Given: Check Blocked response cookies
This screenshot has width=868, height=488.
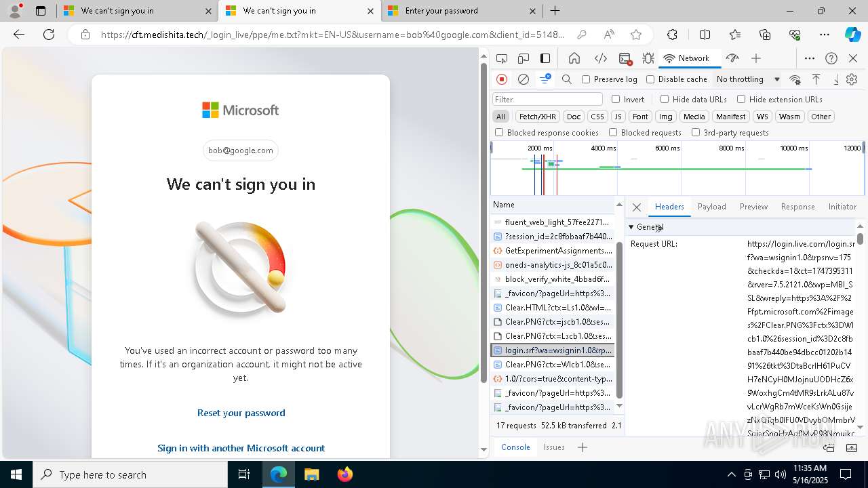Looking at the screenshot, I should pyautogui.click(x=499, y=133).
